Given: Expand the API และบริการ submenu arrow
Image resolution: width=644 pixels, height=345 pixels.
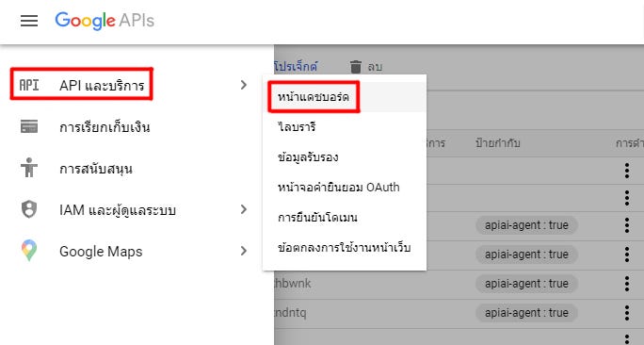Looking at the screenshot, I should (244, 85).
